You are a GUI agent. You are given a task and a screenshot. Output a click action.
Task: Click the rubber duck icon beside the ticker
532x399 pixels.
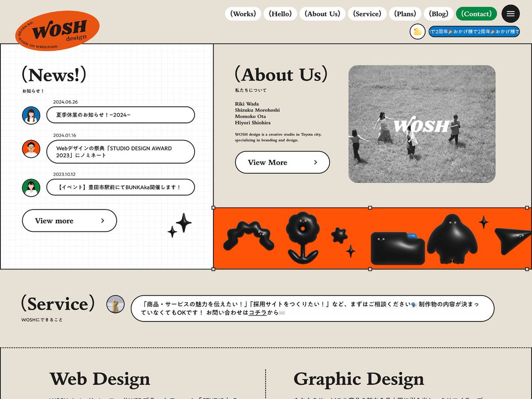click(x=417, y=31)
